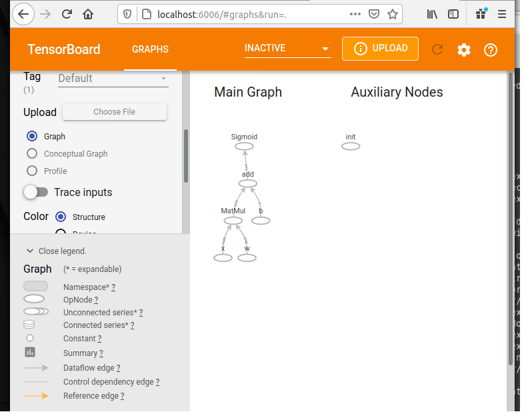Reload the page with browser refresh

[x=67, y=14]
